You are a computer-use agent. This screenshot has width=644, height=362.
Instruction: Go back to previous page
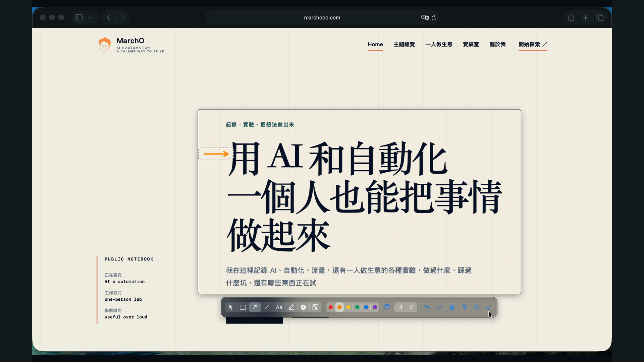coord(108,17)
